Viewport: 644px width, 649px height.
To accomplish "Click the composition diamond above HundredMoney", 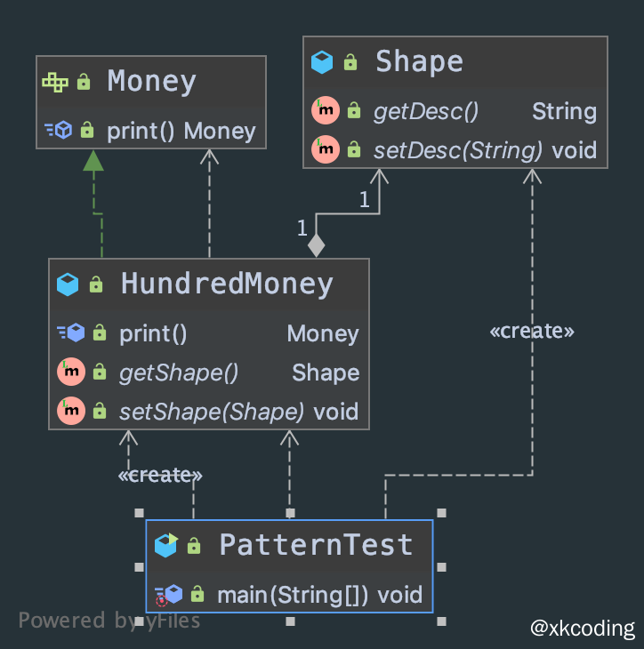I will coord(316,244).
